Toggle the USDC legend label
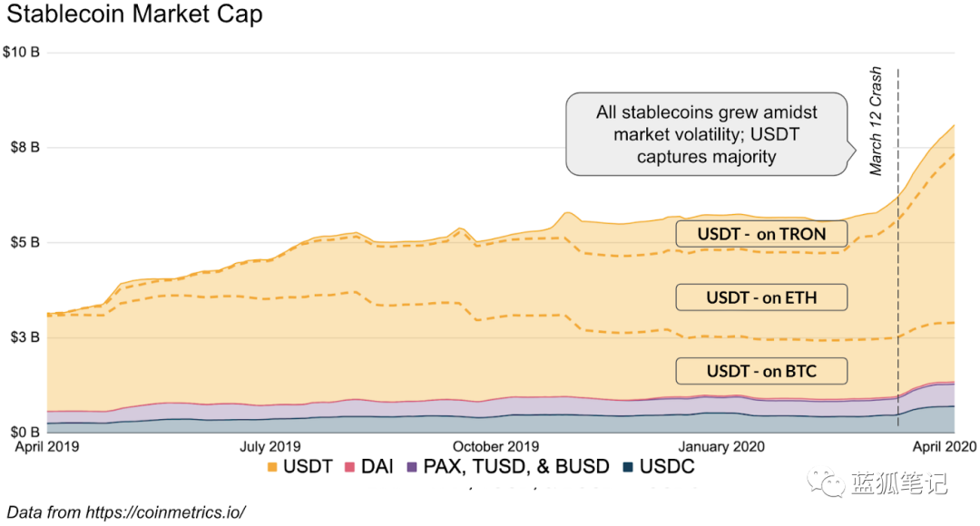 click(667, 468)
